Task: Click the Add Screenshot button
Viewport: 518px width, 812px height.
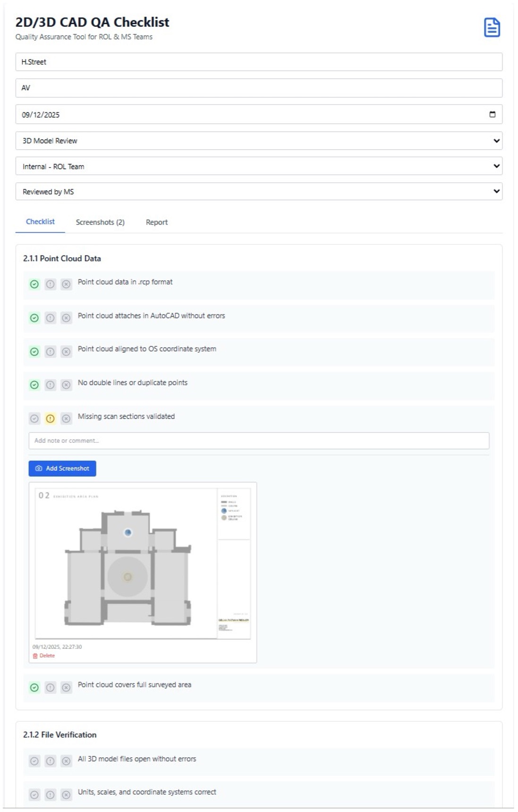Action: click(62, 468)
